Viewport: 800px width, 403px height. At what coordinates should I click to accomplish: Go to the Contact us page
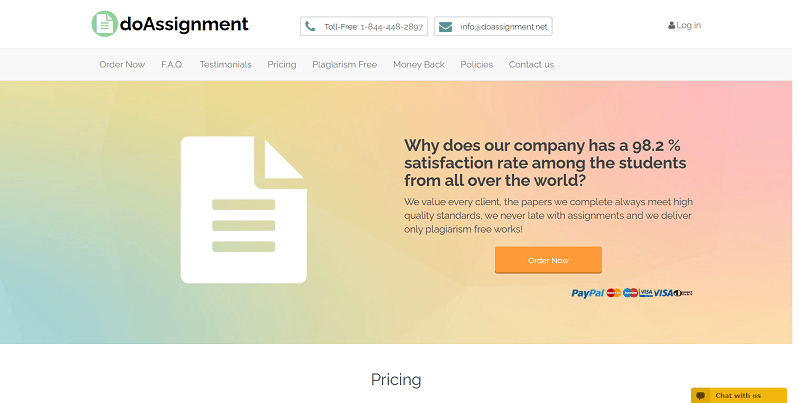coord(531,64)
